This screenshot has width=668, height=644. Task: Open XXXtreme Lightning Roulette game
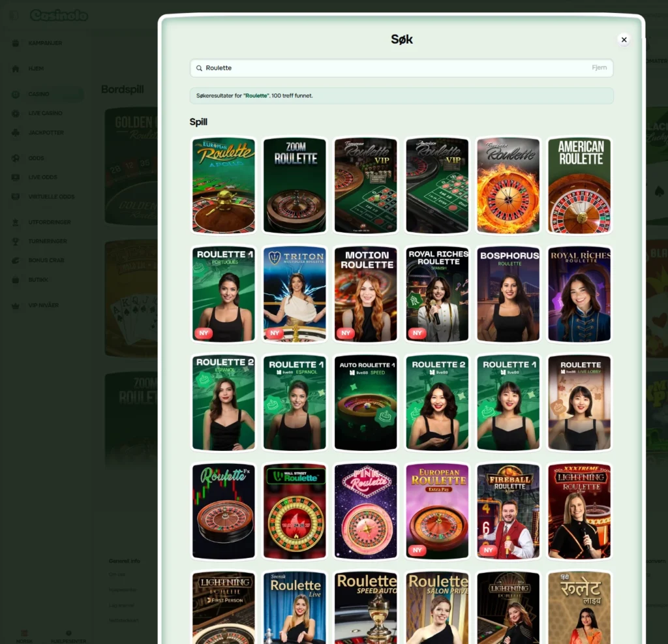coord(579,512)
